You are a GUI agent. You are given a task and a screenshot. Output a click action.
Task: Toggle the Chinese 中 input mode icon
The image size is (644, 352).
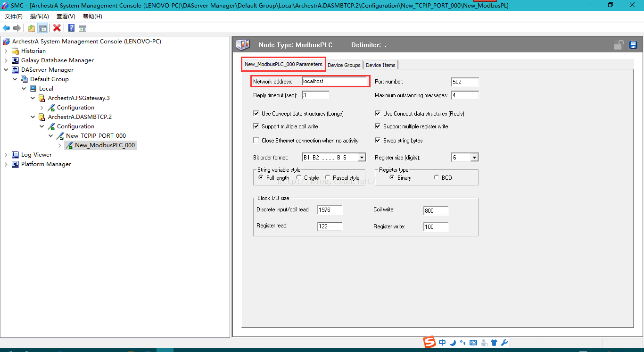(x=442, y=343)
